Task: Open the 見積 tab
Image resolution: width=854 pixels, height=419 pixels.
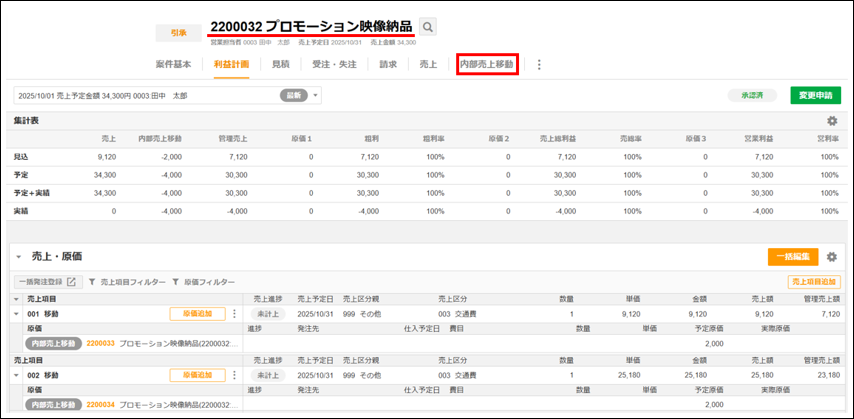Action: pos(280,64)
